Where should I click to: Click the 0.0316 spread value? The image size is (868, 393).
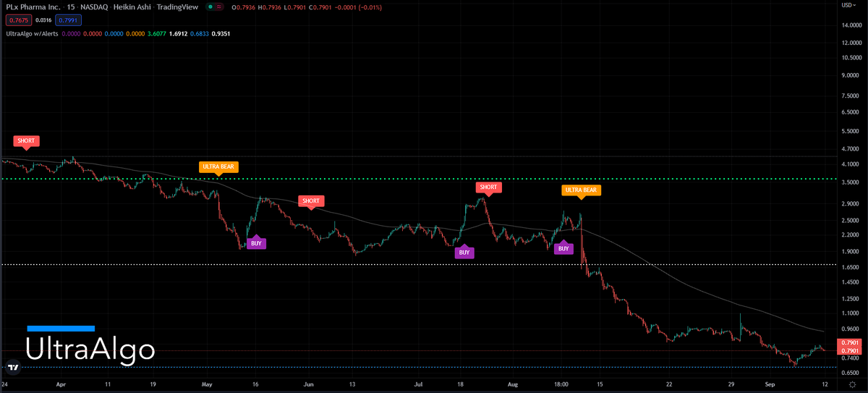click(x=43, y=21)
